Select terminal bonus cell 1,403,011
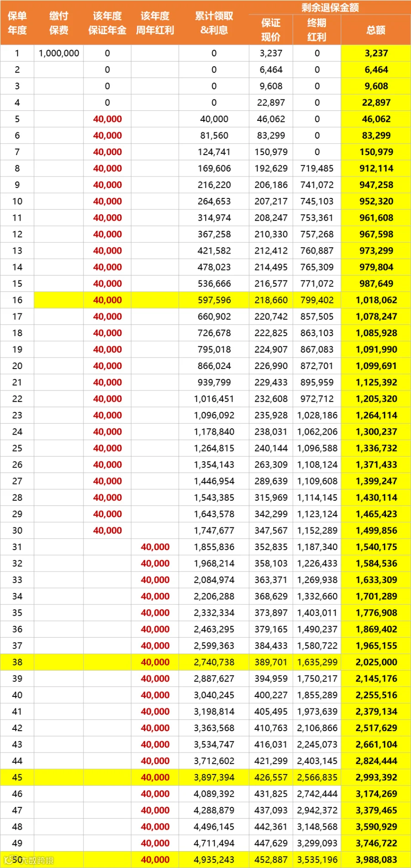411x868 pixels. point(317,613)
